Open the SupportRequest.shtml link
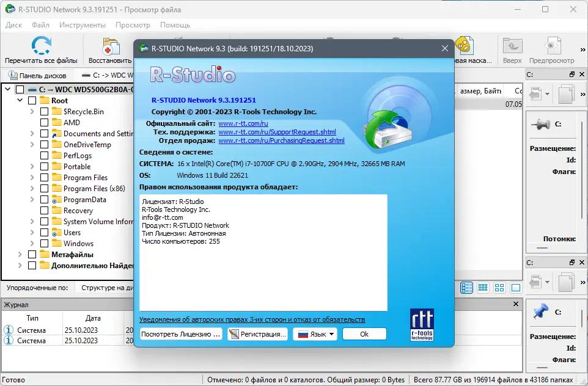588x386 pixels. (277, 132)
